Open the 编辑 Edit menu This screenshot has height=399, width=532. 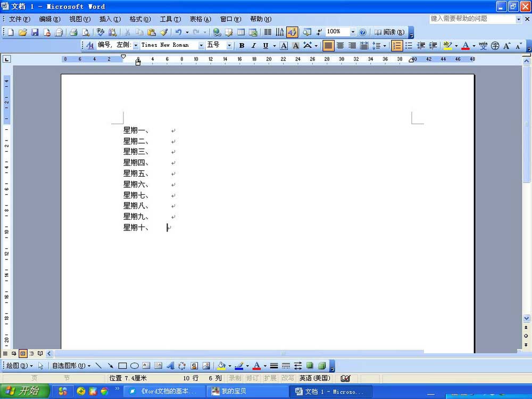49,19
